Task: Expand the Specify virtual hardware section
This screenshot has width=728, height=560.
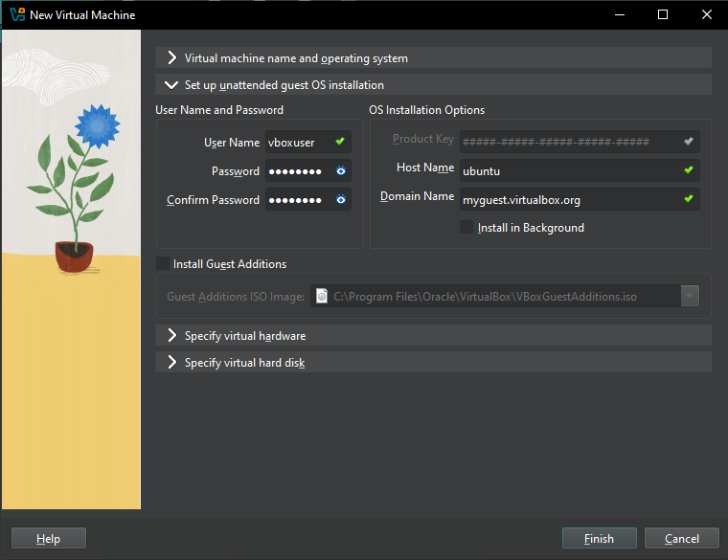Action: click(x=172, y=336)
